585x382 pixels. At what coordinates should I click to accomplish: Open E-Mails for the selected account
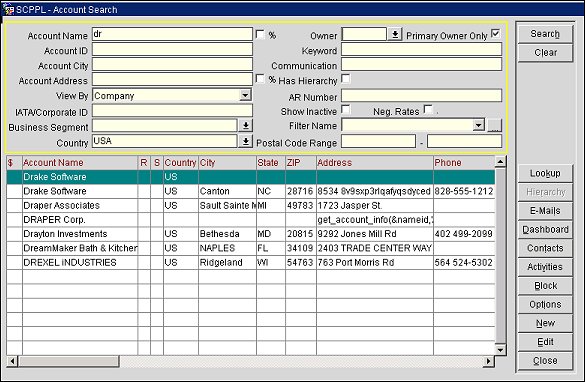pyautogui.click(x=545, y=211)
